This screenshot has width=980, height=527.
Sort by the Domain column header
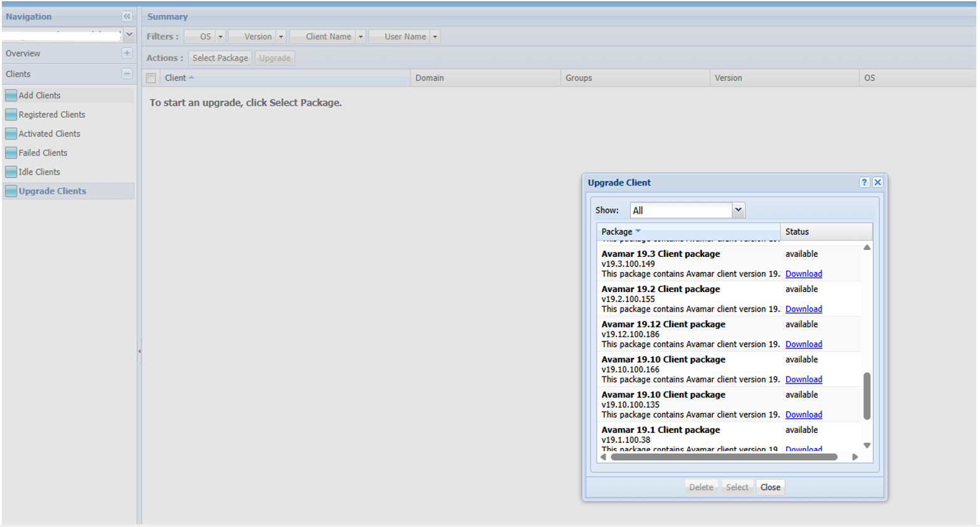point(429,78)
